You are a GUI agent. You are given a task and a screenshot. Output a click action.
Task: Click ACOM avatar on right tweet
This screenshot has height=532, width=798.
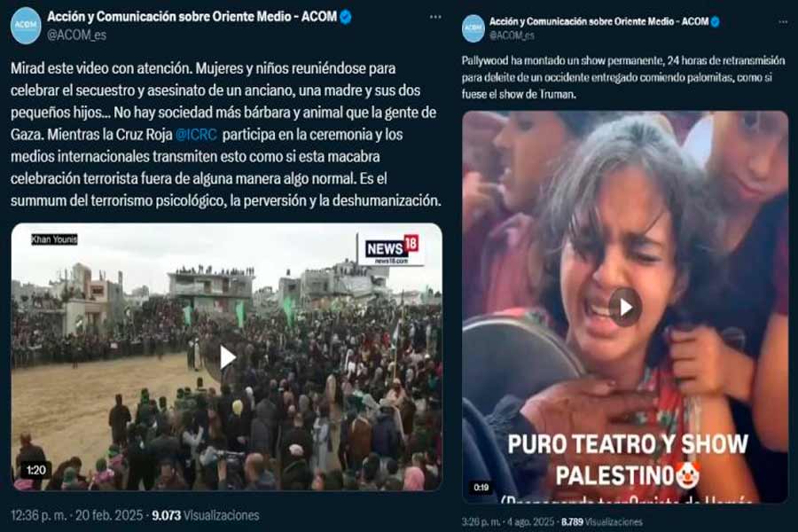473,28
